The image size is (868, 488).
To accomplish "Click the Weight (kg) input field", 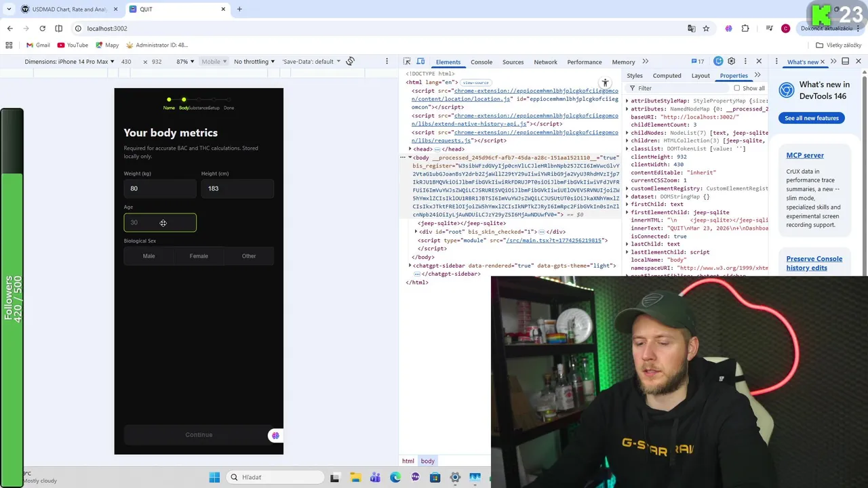I will point(160,188).
